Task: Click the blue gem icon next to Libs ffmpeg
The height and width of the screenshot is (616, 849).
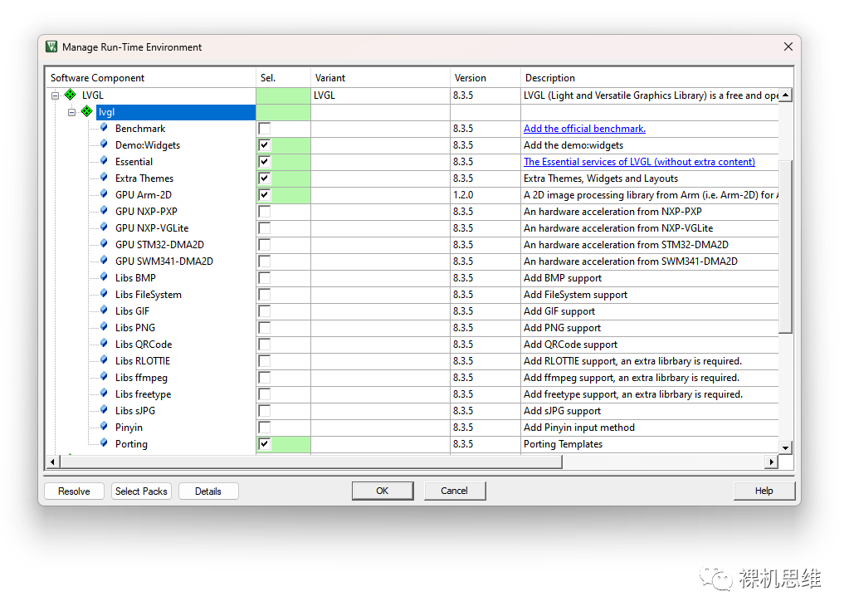Action: tap(104, 377)
